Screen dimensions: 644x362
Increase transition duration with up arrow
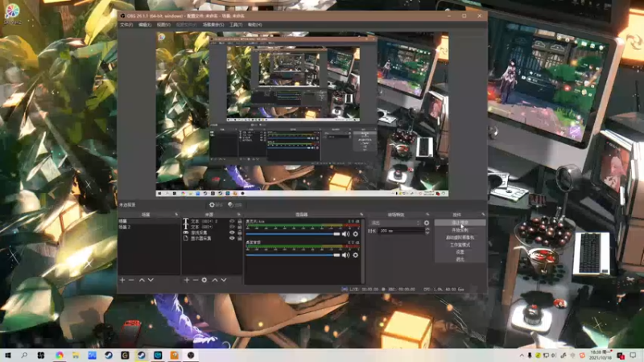[427, 229]
